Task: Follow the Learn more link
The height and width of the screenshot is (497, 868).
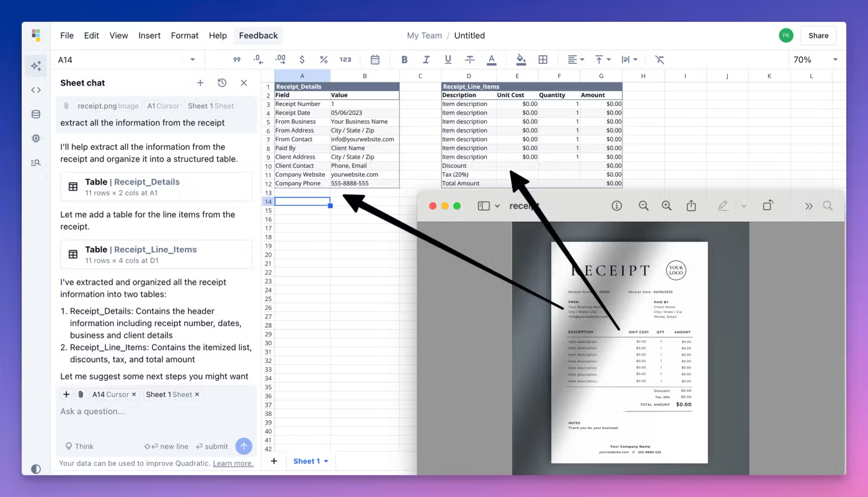Action: pos(233,464)
